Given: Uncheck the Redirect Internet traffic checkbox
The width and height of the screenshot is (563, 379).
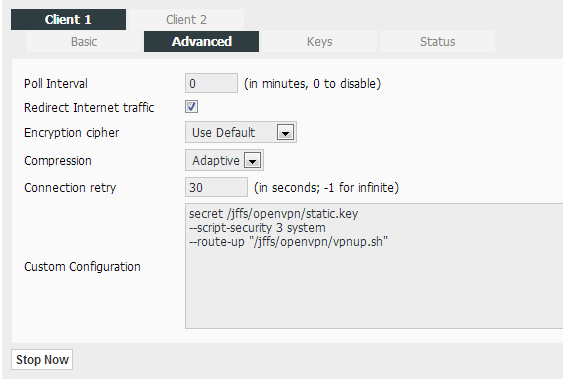Looking at the screenshot, I should pos(191,107).
